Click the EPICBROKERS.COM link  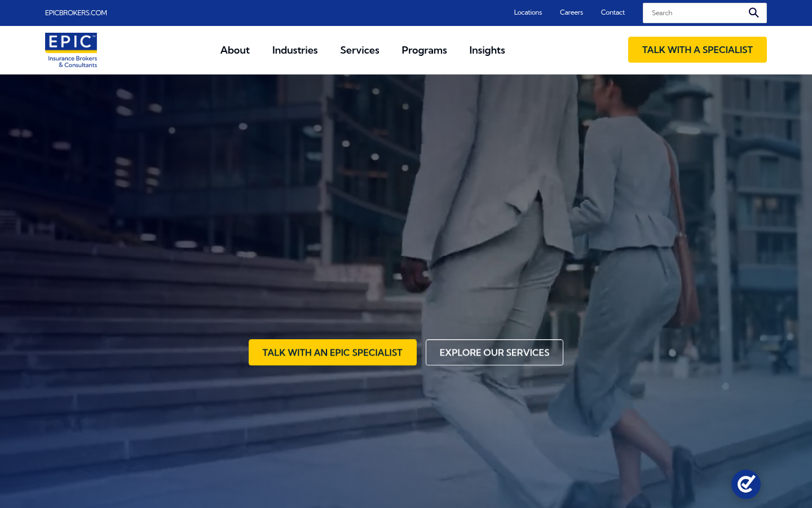click(x=76, y=13)
